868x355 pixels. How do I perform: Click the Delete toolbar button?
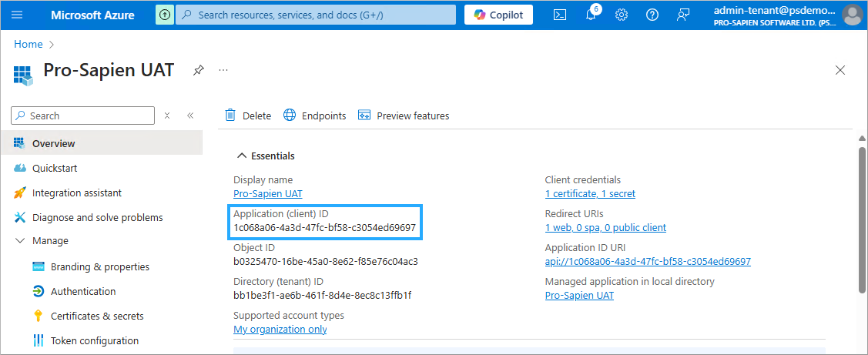pos(248,116)
